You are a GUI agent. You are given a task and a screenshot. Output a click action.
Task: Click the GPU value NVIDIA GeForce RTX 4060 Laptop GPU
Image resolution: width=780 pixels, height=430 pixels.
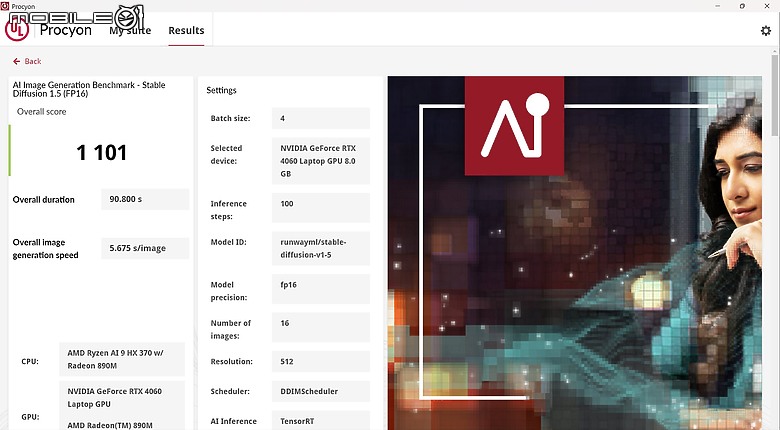tap(115, 398)
